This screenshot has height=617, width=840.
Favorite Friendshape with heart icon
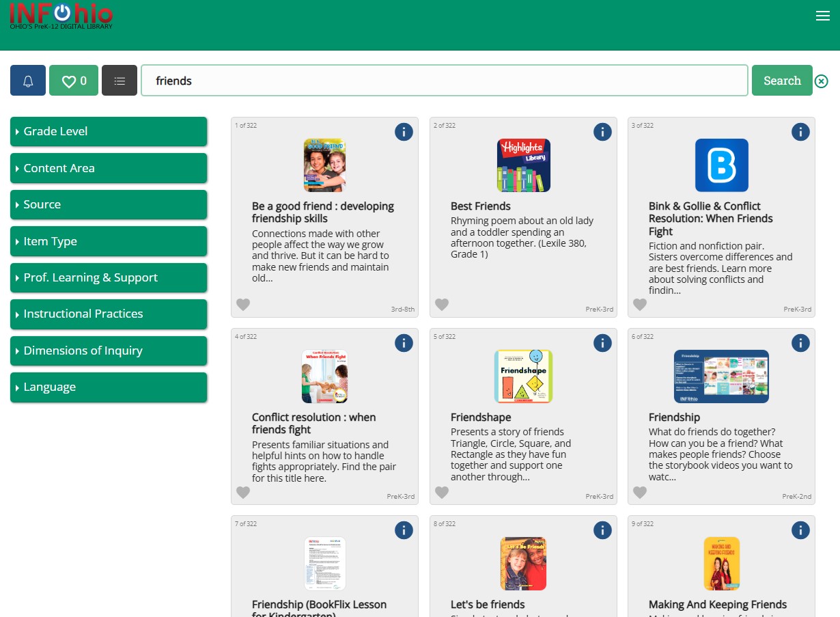(442, 493)
